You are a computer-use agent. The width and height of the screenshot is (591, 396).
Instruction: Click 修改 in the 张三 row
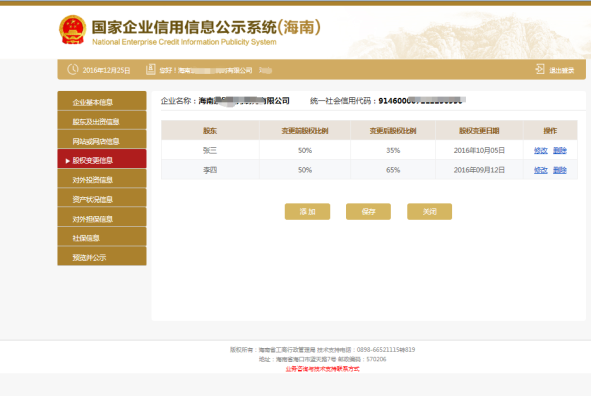coord(540,151)
